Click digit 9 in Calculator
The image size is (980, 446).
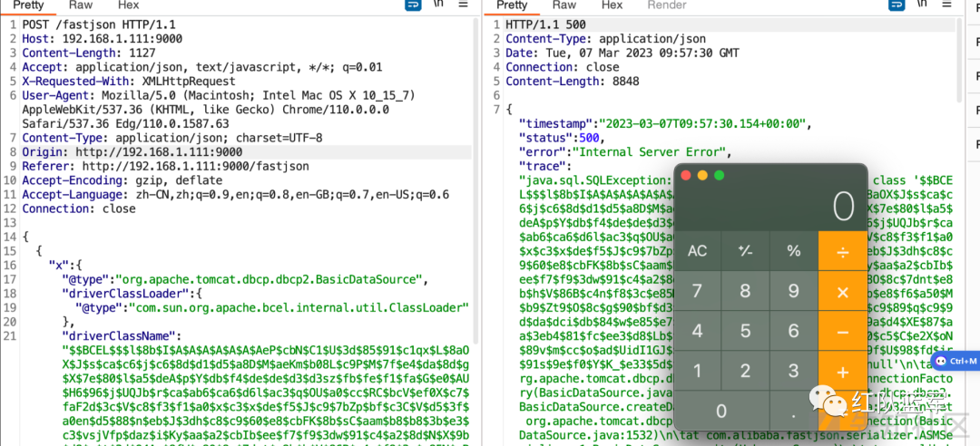tap(794, 292)
